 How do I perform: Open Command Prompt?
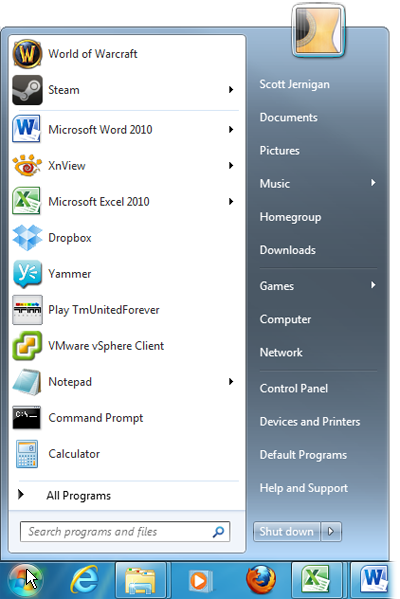click(126, 418)
